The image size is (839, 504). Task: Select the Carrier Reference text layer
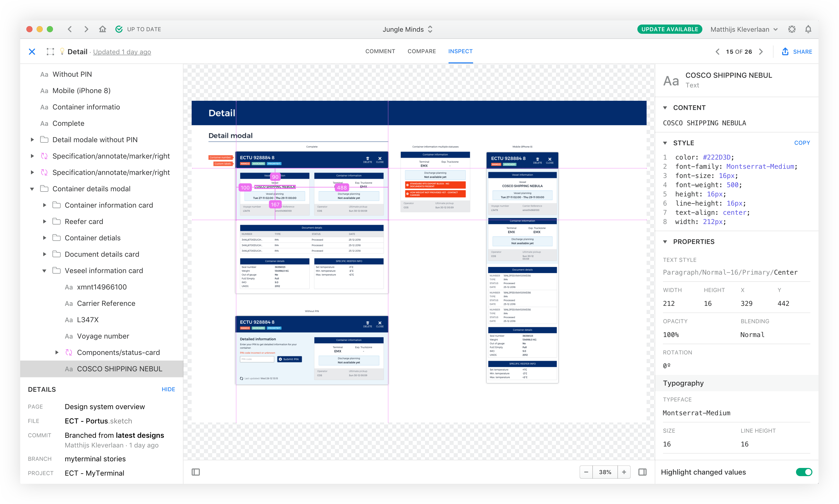(x=106, y=303)
